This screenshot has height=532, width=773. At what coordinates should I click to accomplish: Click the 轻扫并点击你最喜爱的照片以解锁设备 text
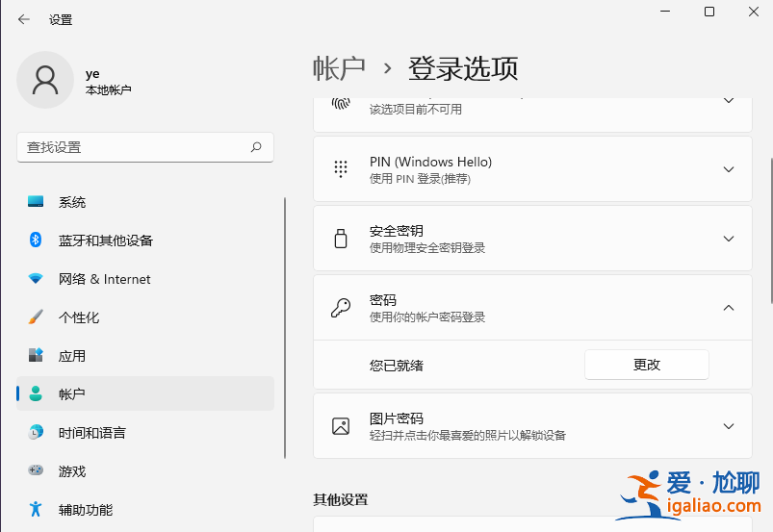point(468,435)
